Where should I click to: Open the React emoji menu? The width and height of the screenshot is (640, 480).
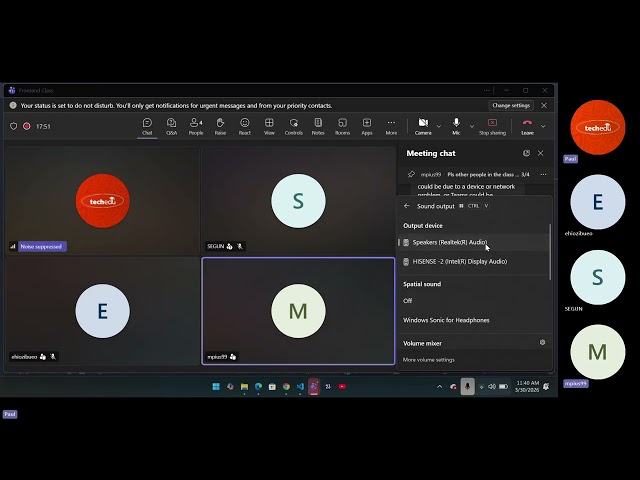tap(244, 127)
